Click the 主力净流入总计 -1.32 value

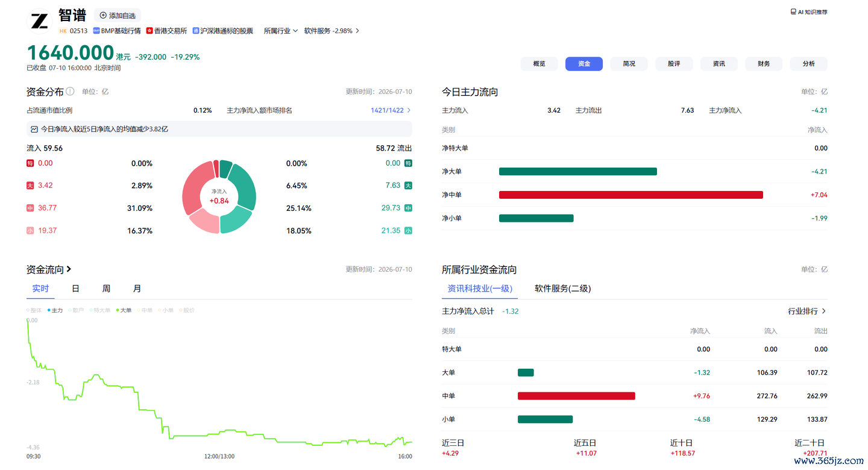click(x=510, y=311)
